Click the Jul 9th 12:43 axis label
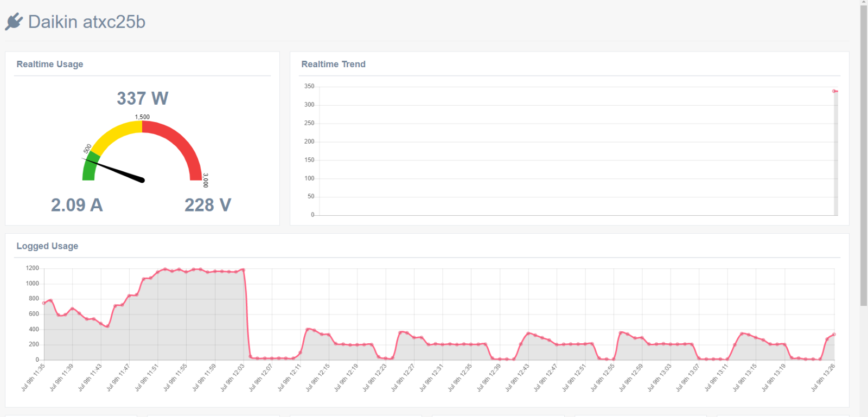The image size is (868, 417). [517, 377]
